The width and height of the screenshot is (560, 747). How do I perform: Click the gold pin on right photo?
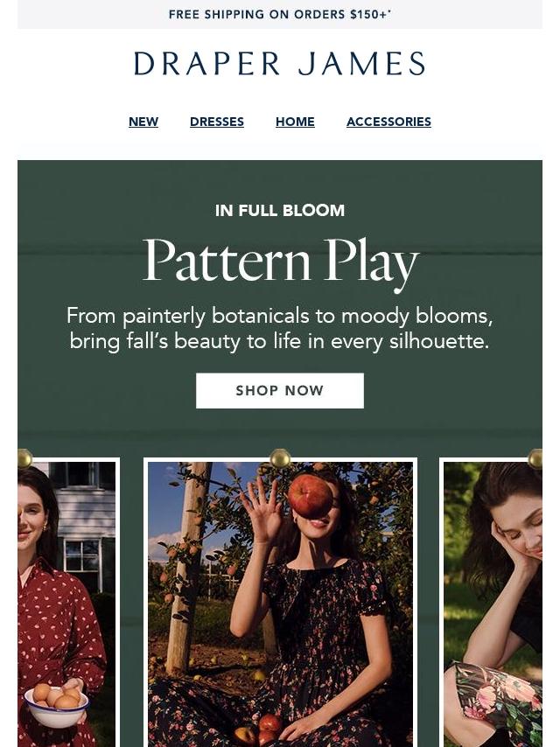click(x=535, y=458)
